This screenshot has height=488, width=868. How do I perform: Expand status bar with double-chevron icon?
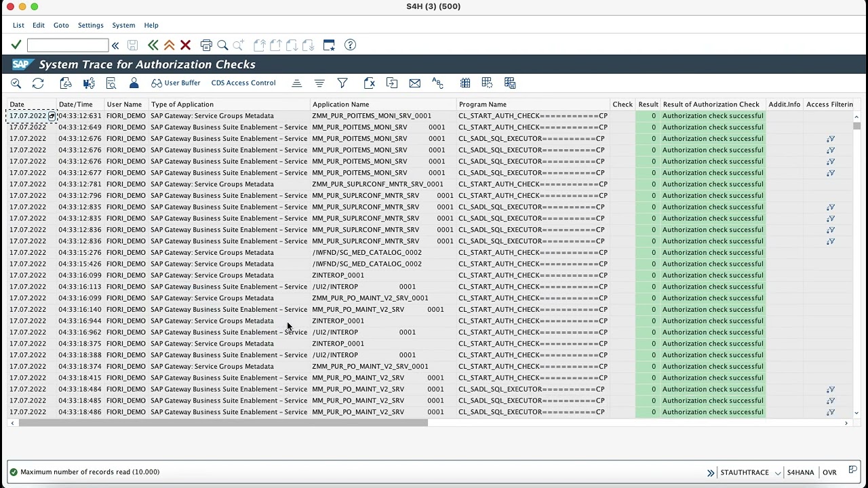pos(711,472)
